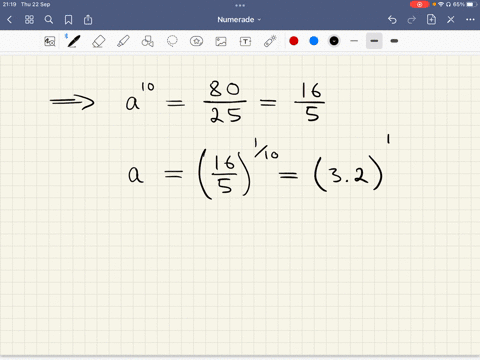Select the thinnest stroke width
Viewport: 480px width, 360px height.
(x=354, y=41)
